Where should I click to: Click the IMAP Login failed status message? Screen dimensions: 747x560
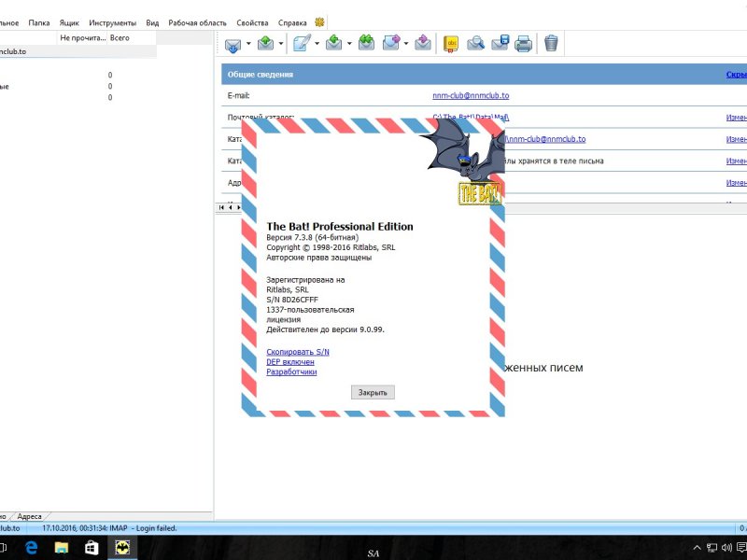coord(109,528)
